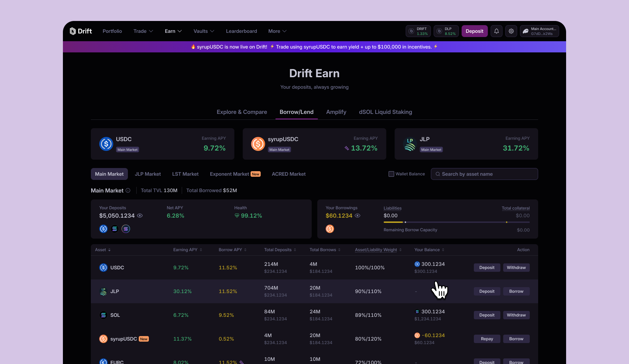Click the DLP 8.52% token badge
Screen dimensions: 629x364
point(446,31)
